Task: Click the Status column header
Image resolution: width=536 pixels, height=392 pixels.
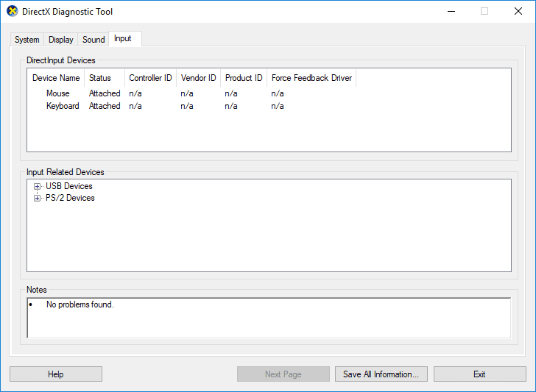Action: click(x=105, y=78)
